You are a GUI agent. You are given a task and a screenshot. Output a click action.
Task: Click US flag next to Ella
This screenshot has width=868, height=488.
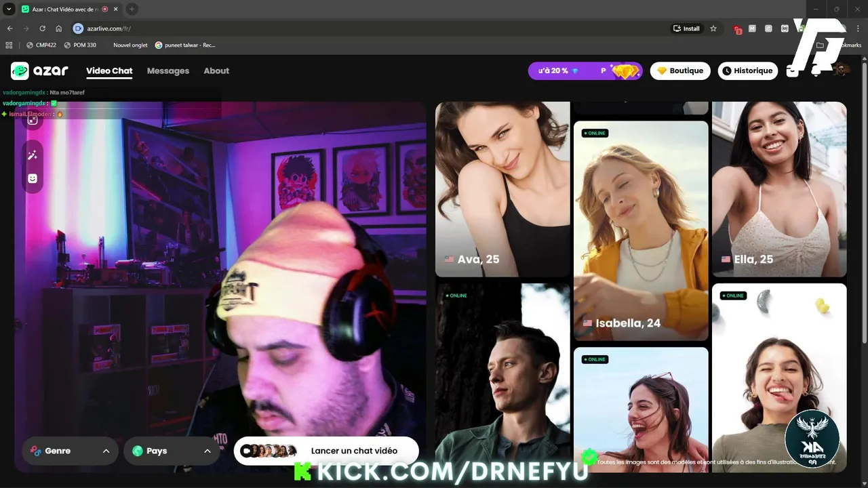(726, 260)
